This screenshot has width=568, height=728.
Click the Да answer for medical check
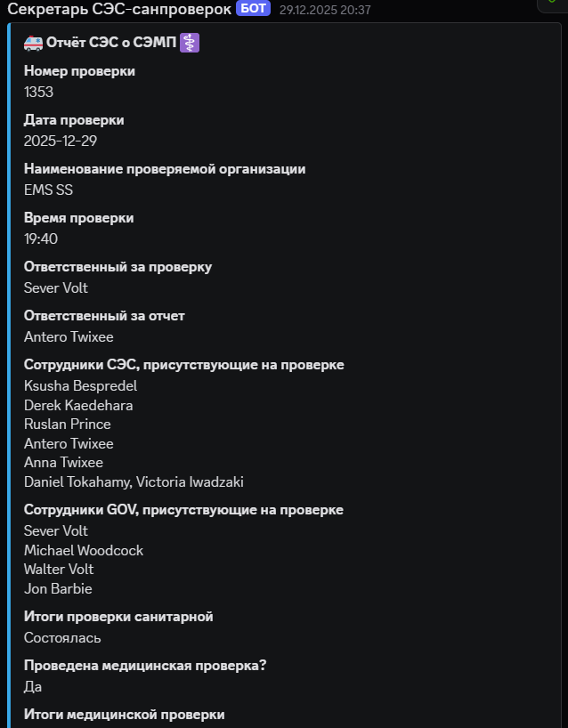coord(33,686)
